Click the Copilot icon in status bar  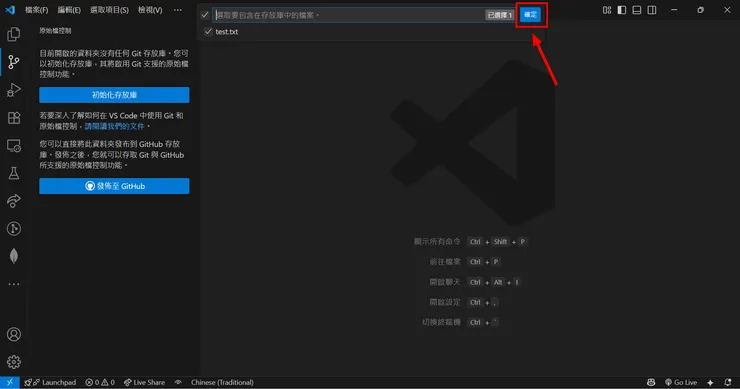pyautogui.click(x=651, y=382)
